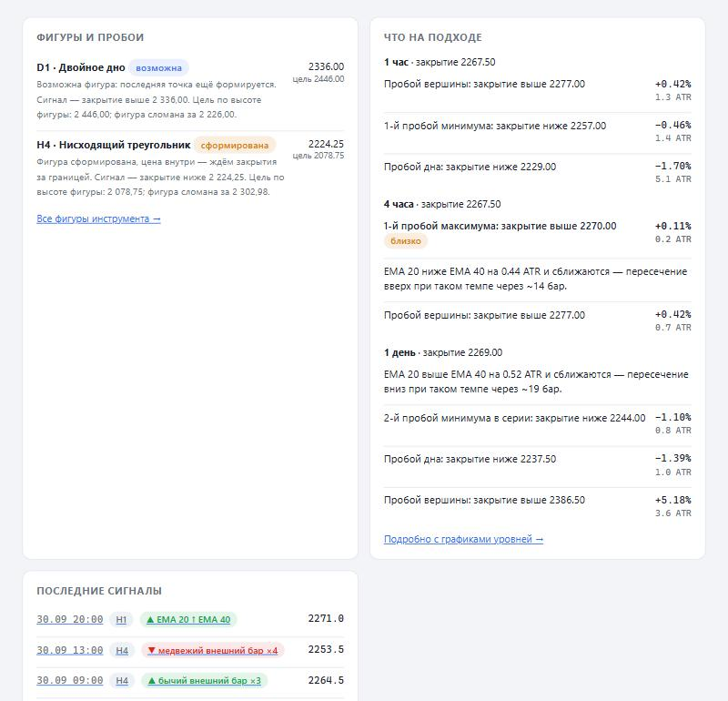Click the +0.11% value
This screenshot has height=701, width=728.
pos(672,227)
